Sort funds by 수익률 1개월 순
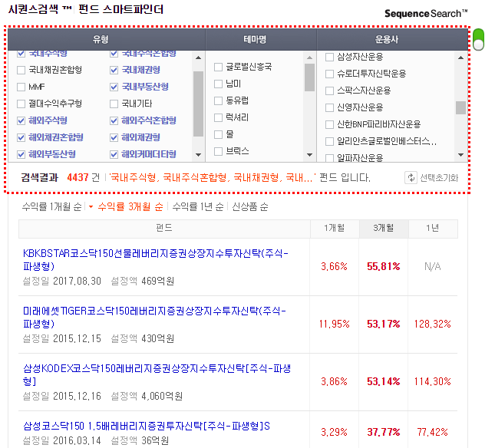The height and width of the screenshot is (448, 495). click(51, 207)
